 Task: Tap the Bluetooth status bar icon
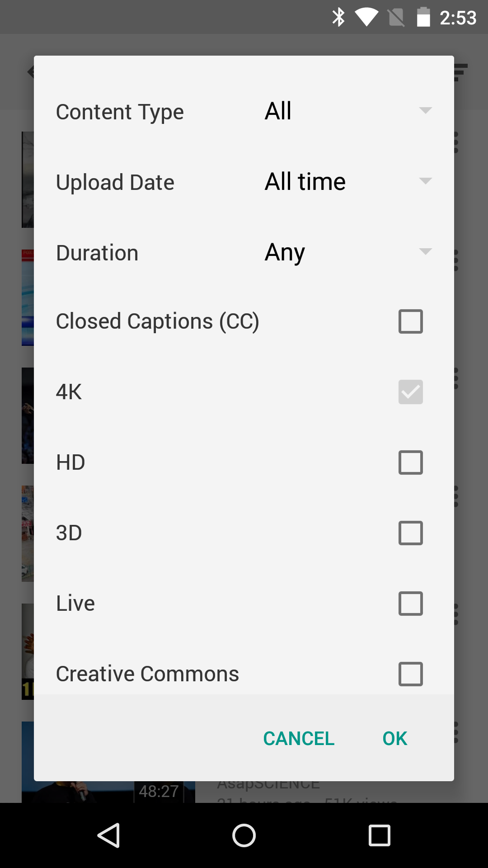338,17
